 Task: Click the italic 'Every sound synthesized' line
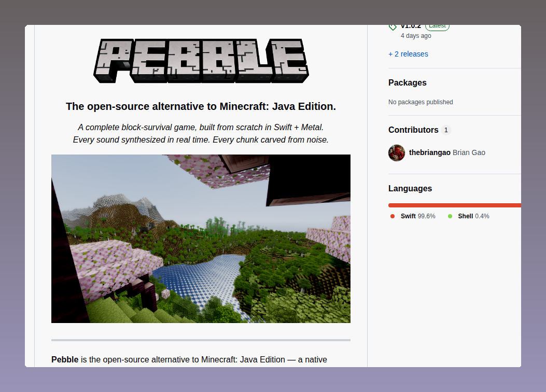[201, 140]
